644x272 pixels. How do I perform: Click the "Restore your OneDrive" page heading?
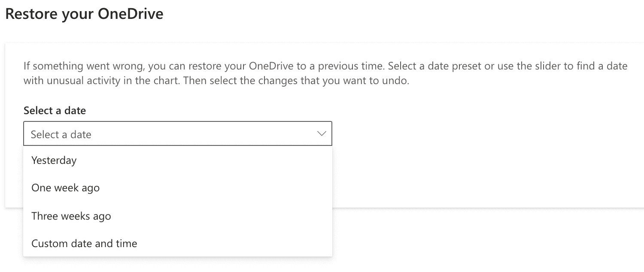tap(84, 14)
